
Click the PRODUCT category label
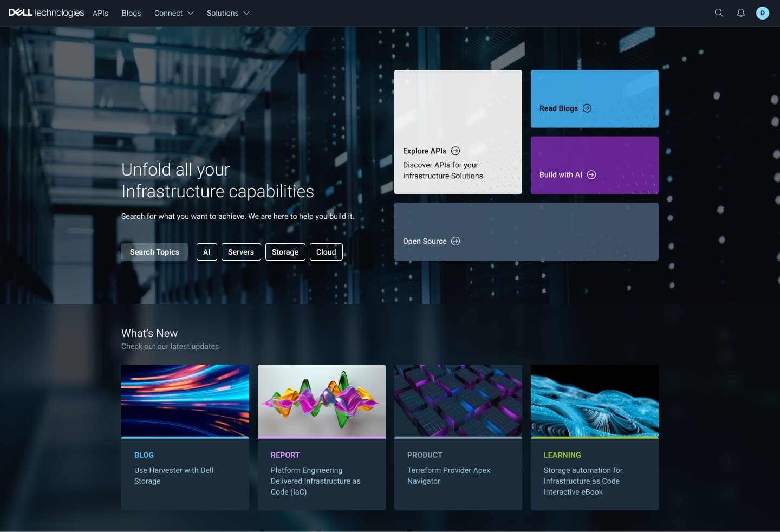(x=425, y=455)
